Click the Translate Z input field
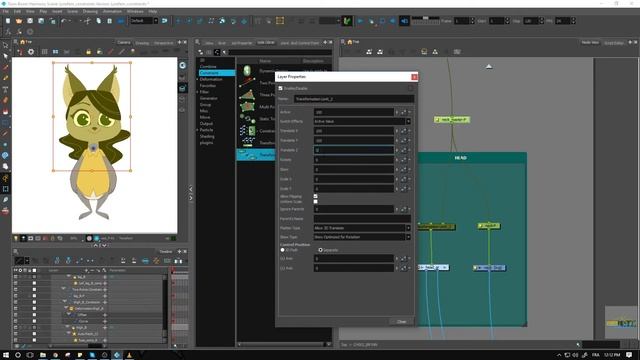Viewport: 640px width, 360px height. pyautogui.click(x=353, y=150)
